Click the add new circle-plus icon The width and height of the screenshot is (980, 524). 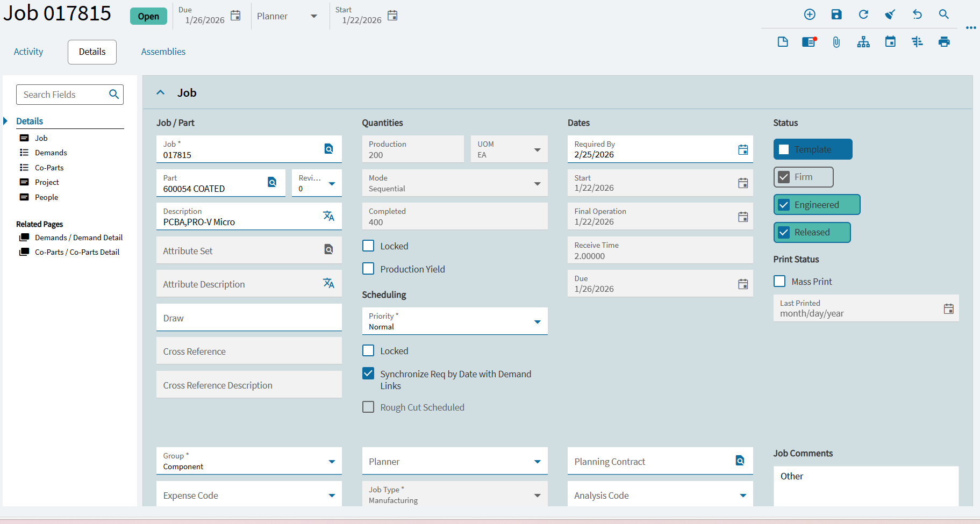tap(810, 15)
